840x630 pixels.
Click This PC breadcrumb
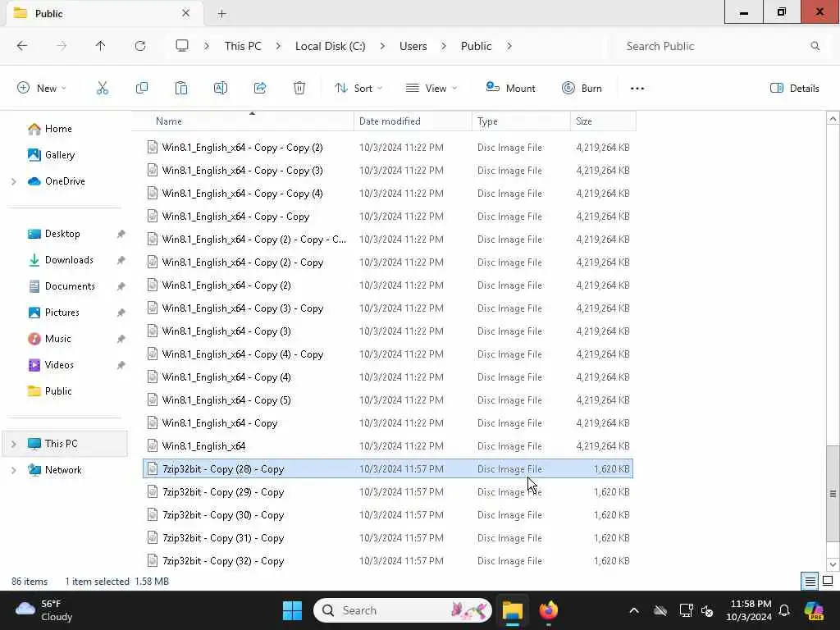coord(243,46)
